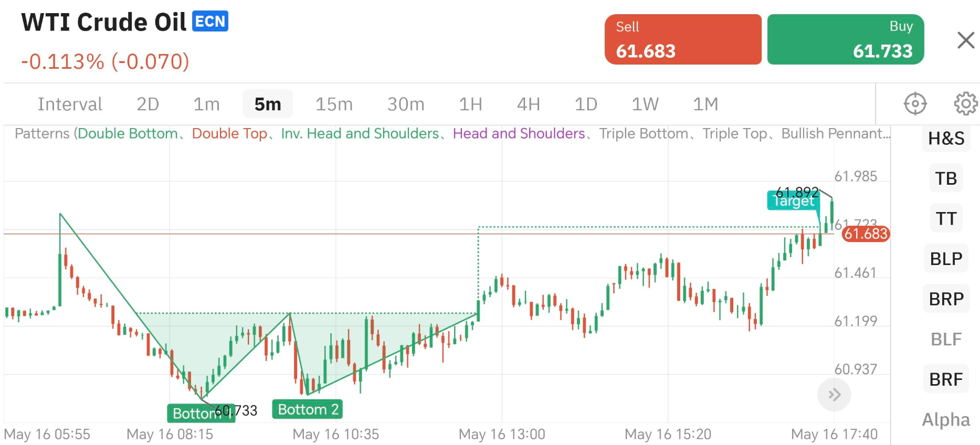Click the crosshair targeting icon
980x445 pixels.
tap(915, 103)
